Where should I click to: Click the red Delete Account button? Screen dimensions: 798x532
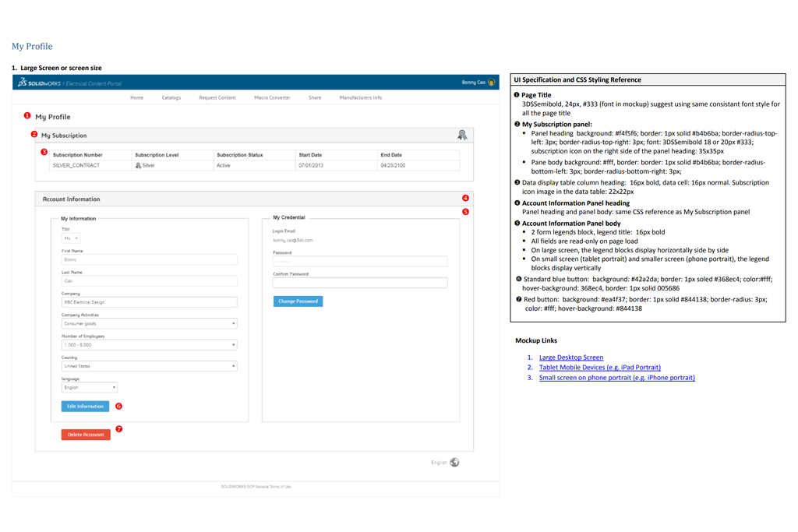86,435
